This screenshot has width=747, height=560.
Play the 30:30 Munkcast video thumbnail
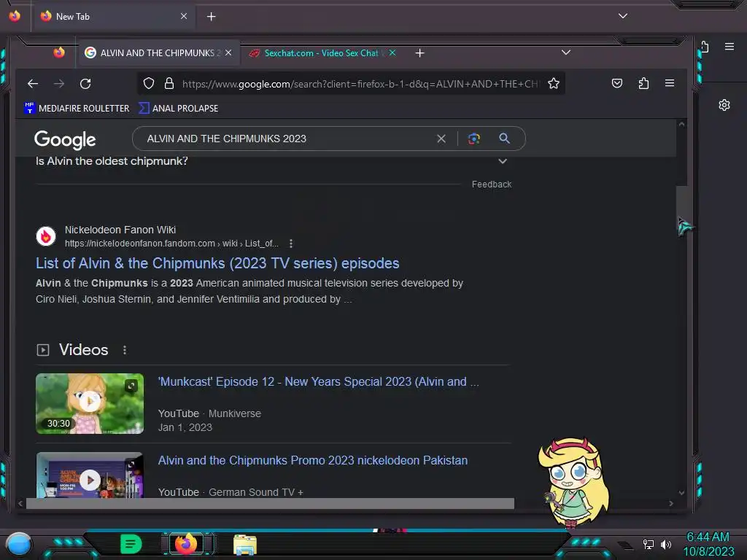click(90, 403)
